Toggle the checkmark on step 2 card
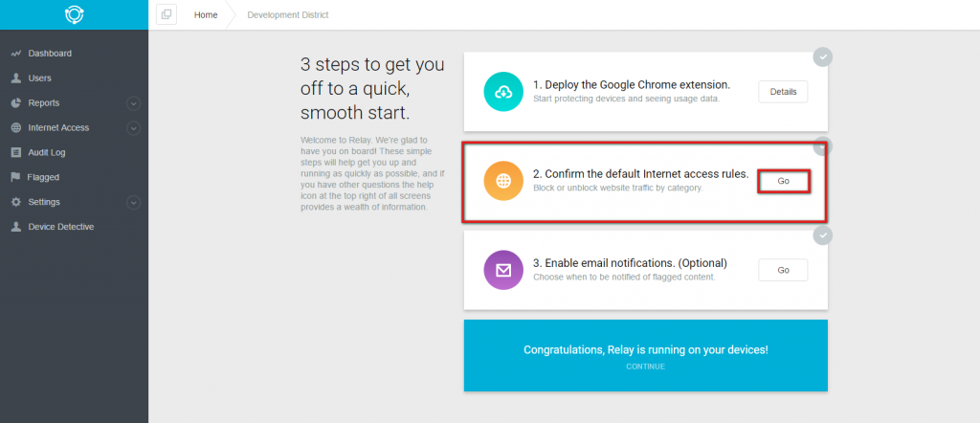This screenshot has height=423, width=980. pyautogui.click(x=823, y=146)
